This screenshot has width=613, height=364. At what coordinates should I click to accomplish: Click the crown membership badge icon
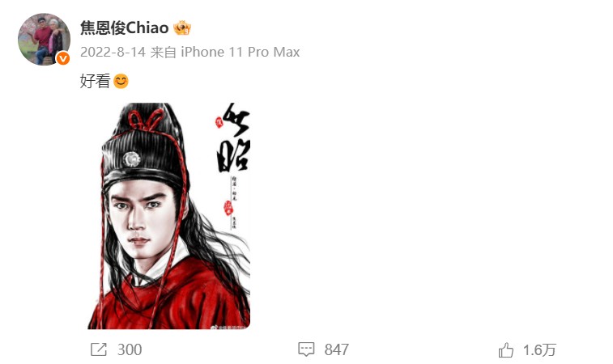(182, 28)
